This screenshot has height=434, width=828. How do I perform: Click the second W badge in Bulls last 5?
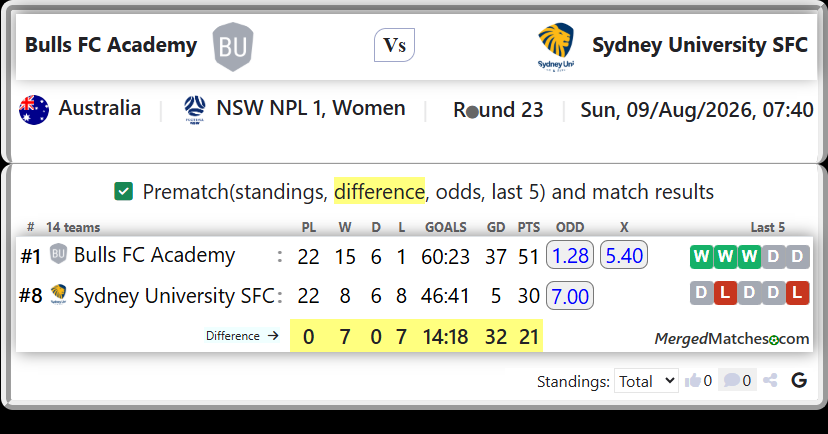(725, 257)
